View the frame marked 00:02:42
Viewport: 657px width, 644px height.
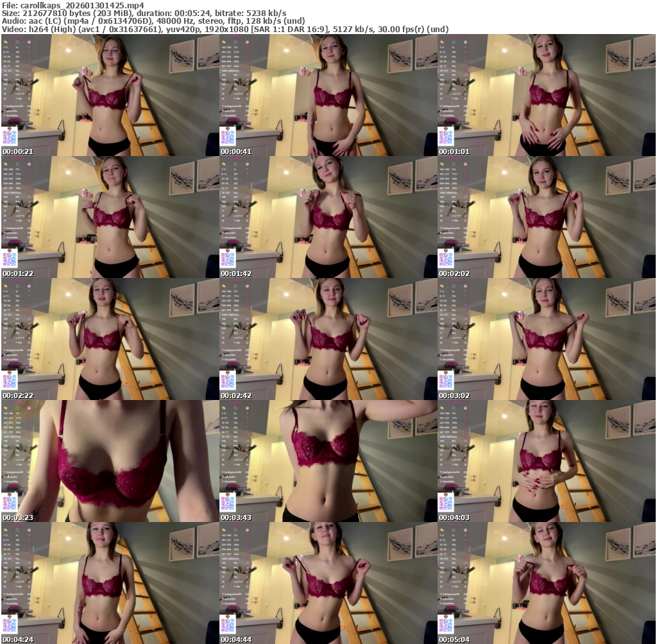(328, 339)
